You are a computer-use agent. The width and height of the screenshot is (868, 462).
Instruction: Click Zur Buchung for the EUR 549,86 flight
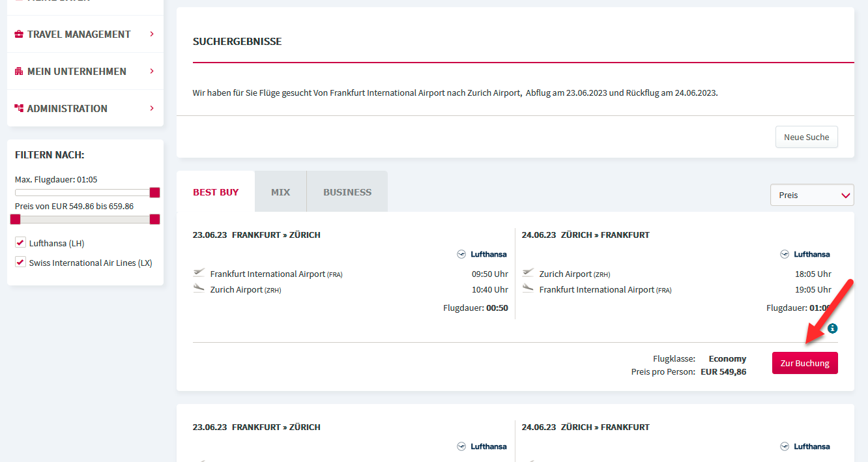[805, 363]
